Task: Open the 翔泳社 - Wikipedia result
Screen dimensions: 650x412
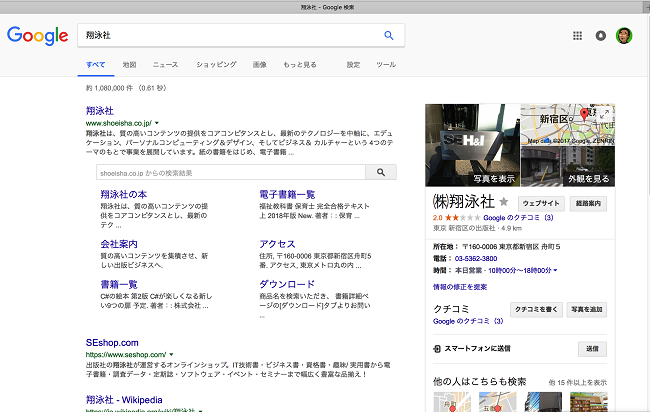Action: coord(124,400)
